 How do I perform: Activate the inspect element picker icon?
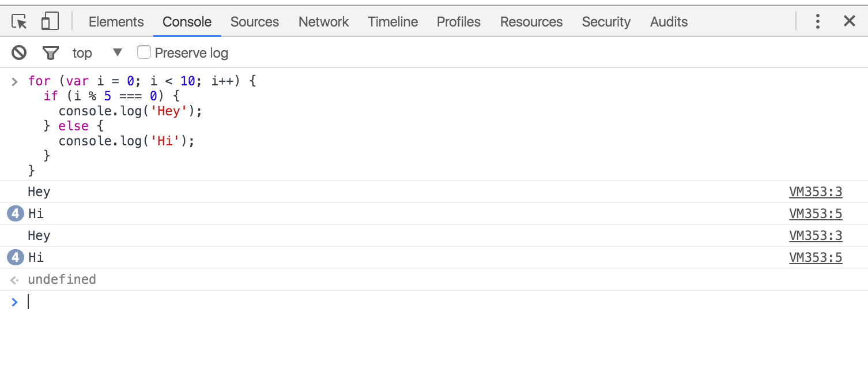point(20,22)
